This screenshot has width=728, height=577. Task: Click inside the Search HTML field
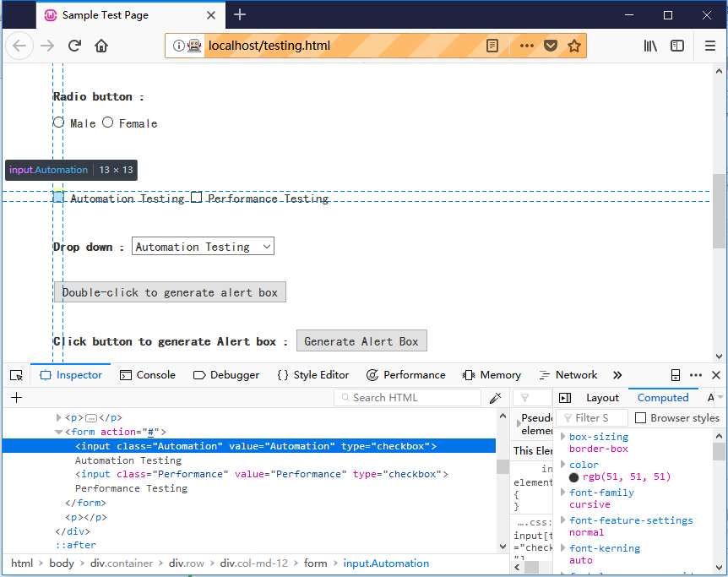(x=407, y=398)
